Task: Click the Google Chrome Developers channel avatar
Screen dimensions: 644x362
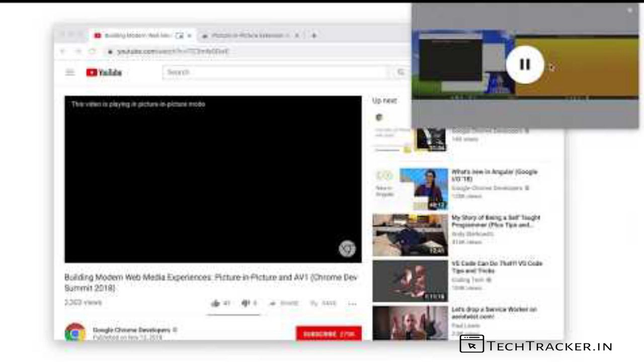Action: pos(75,332)
